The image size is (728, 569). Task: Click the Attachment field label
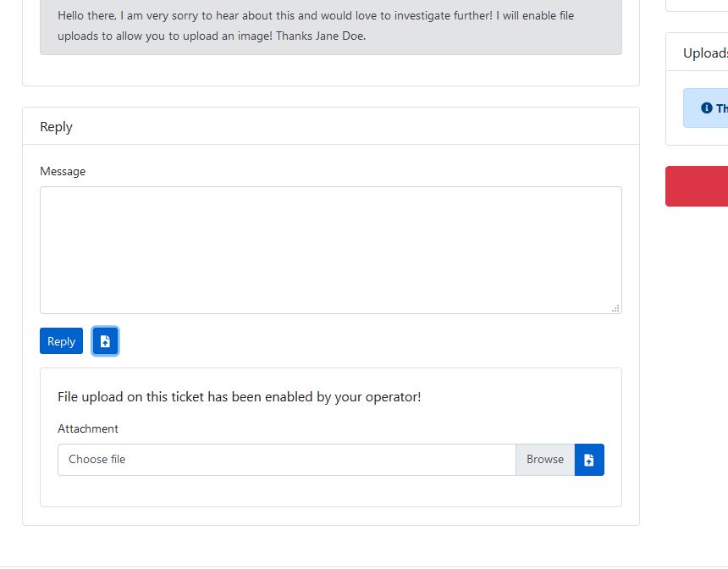88,428
